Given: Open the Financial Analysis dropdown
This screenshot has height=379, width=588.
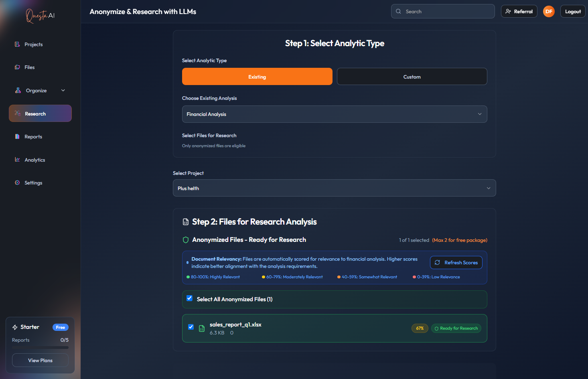Looking at the screenshot, I should [334, 114].
